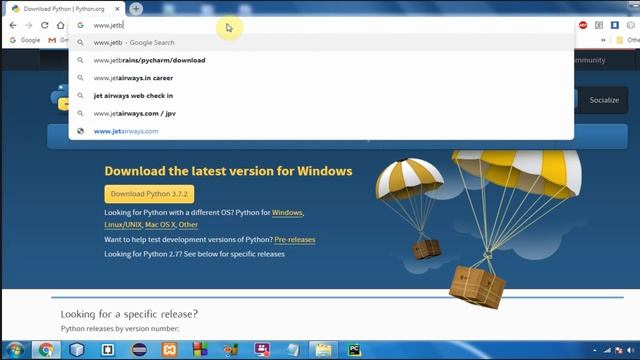Open the Windows download link
This screenshot has height=360, width=640.
tap(287, 213)
